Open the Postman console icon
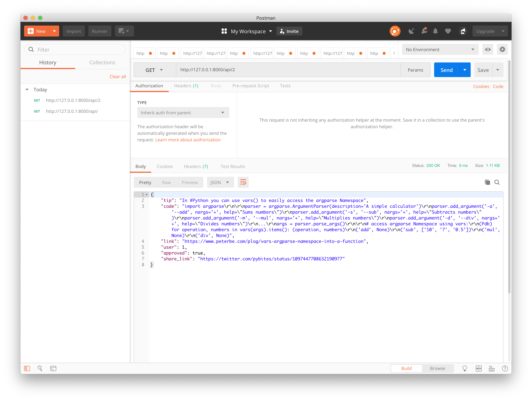532x401 pixels. point(53,368)
